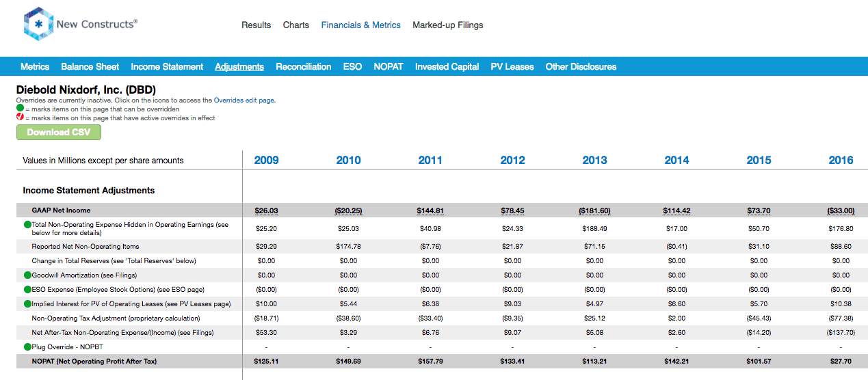Click Reported Net Non-Operating Items label
The width and height of the screenshot is (868, 380).
(x=86, y=247)
